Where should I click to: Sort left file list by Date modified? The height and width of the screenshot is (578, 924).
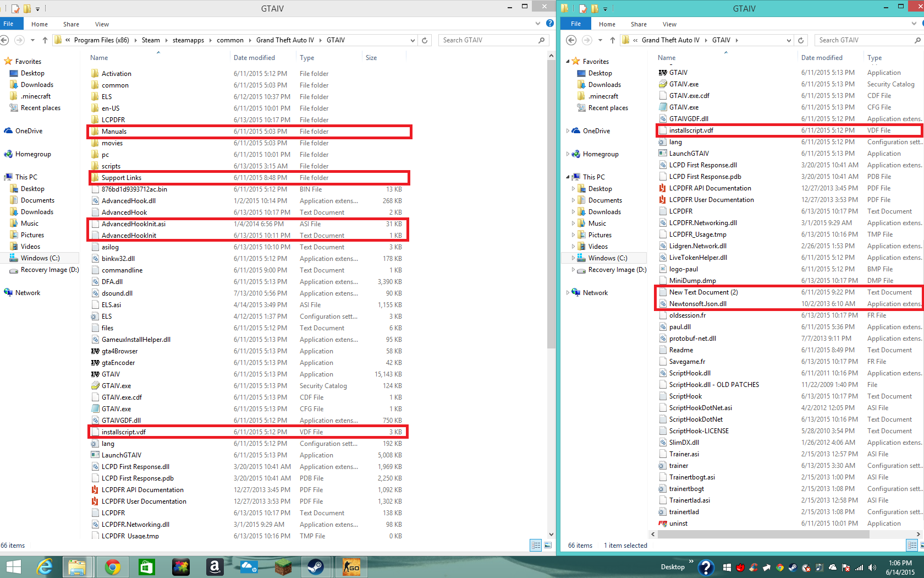[x=254, y=58]
